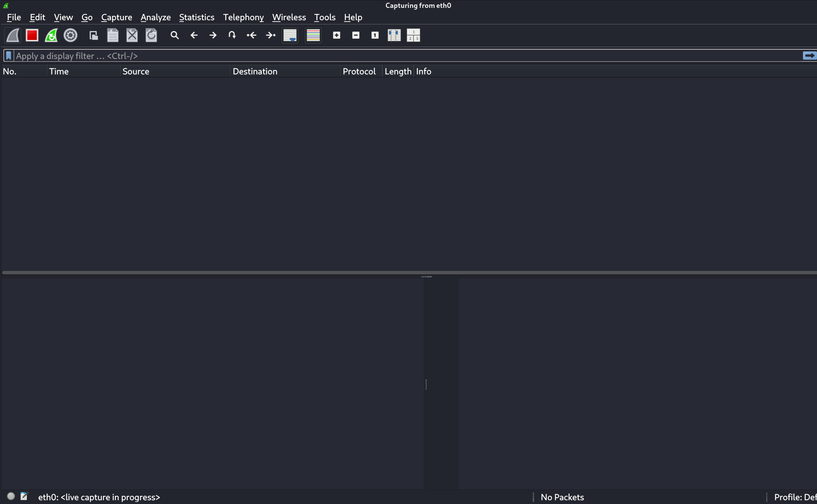This screenshot has width=817, height=504.
Task: Open the Analyze menu
Action: tap(156, 17)
